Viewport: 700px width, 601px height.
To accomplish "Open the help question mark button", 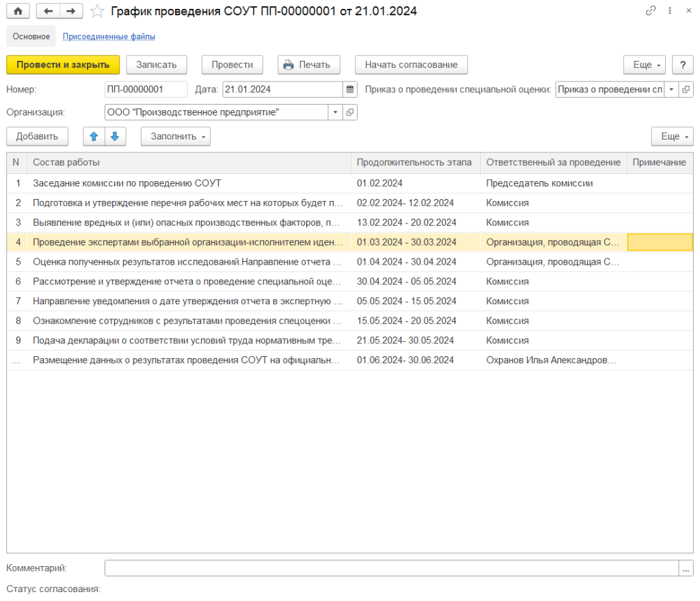I will click(682, 64).
